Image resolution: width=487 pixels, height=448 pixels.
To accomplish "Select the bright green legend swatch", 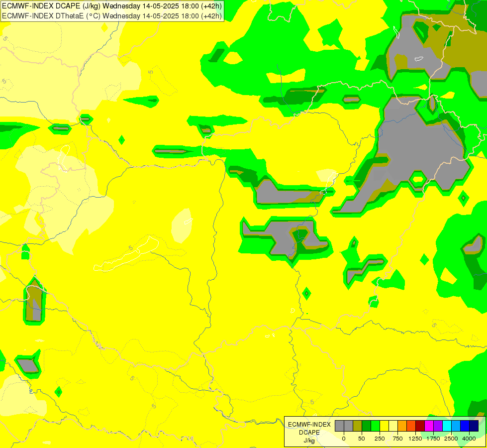I will click(x=376, y=426).
